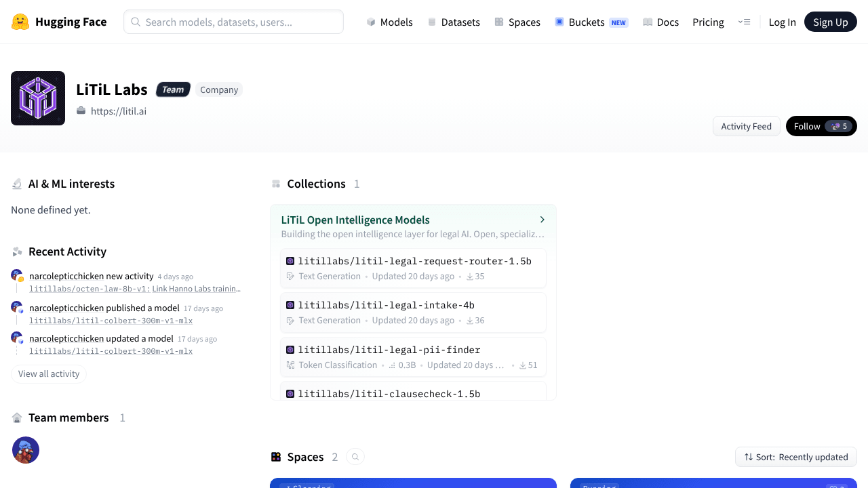Click the follower count badge showing 5

[x=839, y=126]
